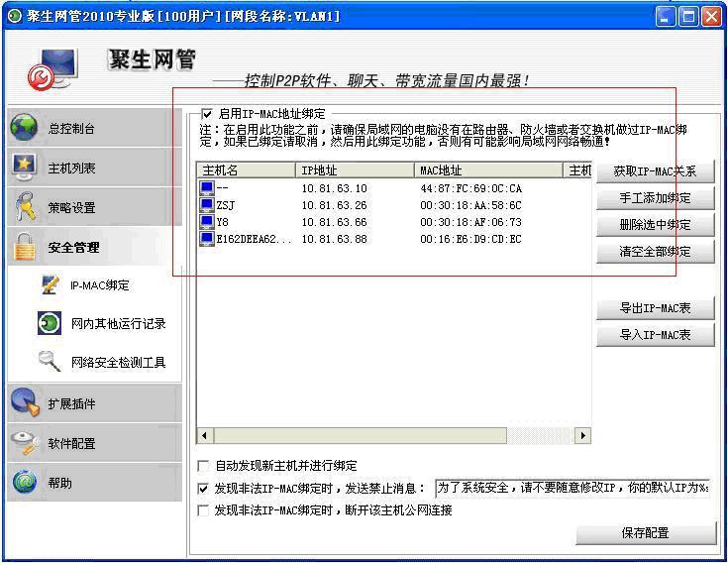The height and width of the screenshot is (563, 728).
Task: Click the 策略设置 key icon
Action: coord(25,207)
